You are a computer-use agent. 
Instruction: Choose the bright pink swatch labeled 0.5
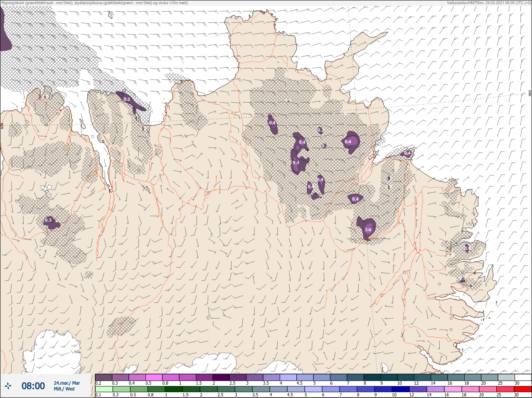tap(154, 377)
